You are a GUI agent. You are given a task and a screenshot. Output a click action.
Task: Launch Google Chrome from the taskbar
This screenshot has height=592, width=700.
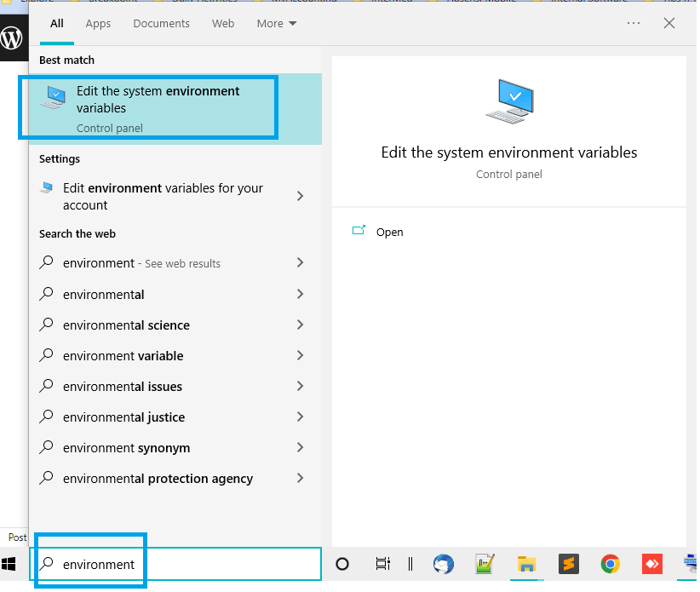(610, 564)
